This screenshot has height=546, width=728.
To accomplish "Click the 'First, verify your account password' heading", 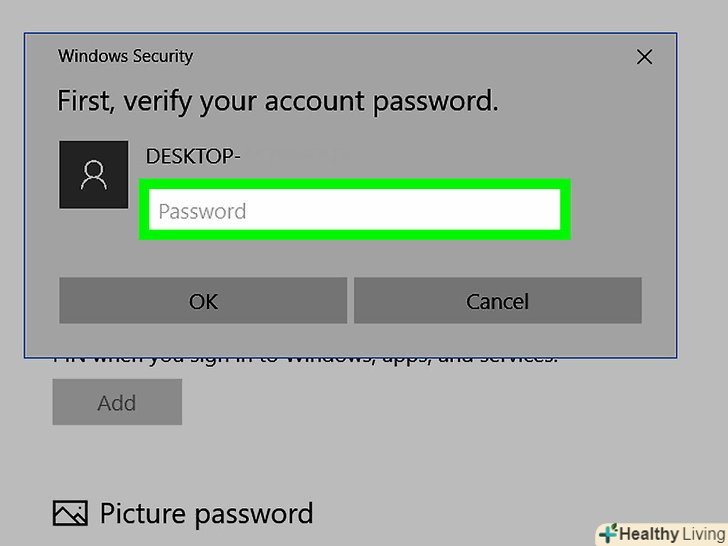I will 277,101.
